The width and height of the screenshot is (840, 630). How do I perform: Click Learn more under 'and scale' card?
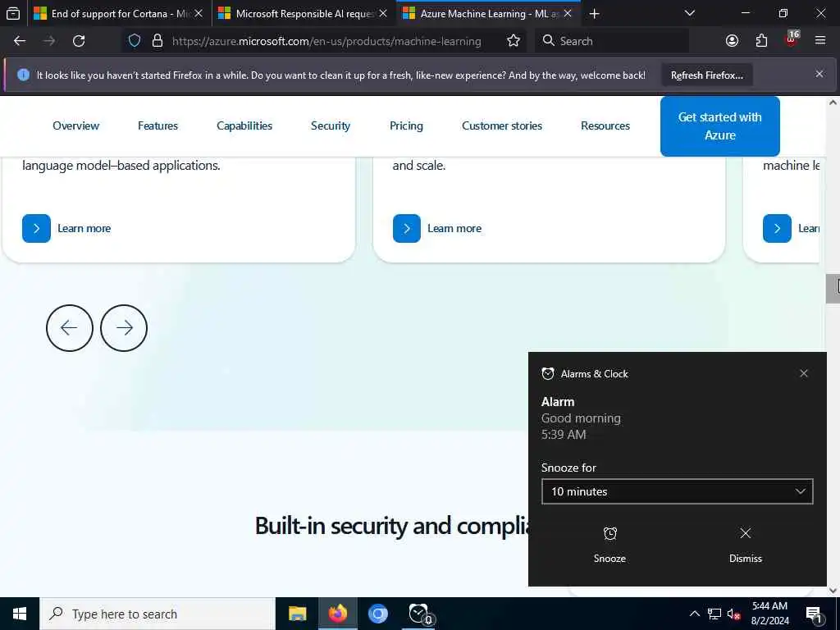click(x=454, y=228)
